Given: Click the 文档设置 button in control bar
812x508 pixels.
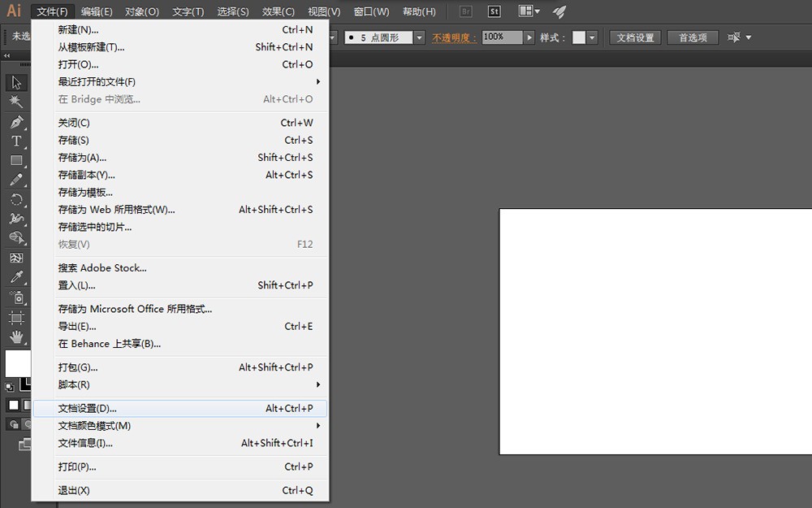Looking at the screenshot, I should click(634, 37).
